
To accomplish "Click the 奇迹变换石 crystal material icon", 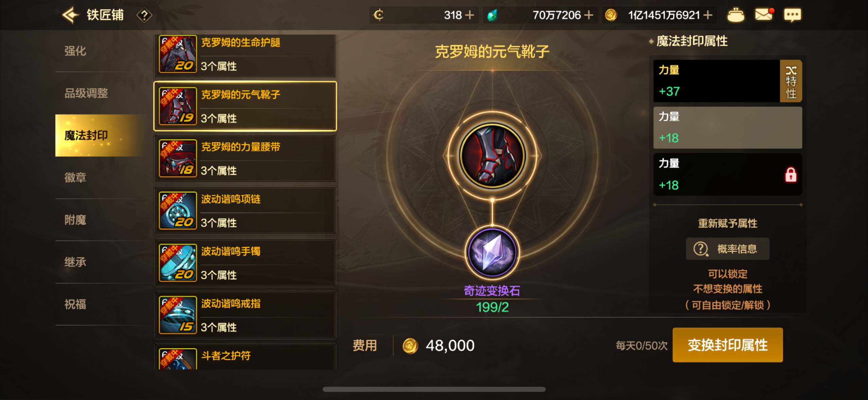I will (x=492, y=252).
